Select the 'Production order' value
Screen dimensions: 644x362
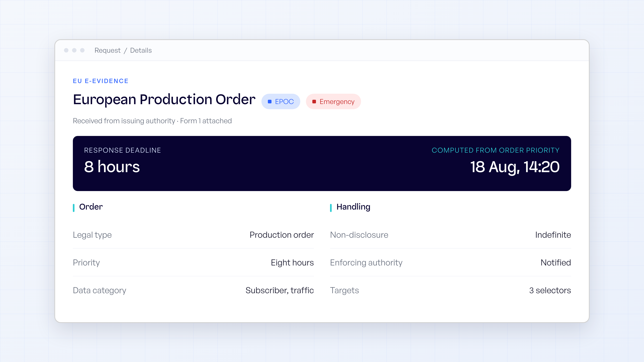point(282,235)
